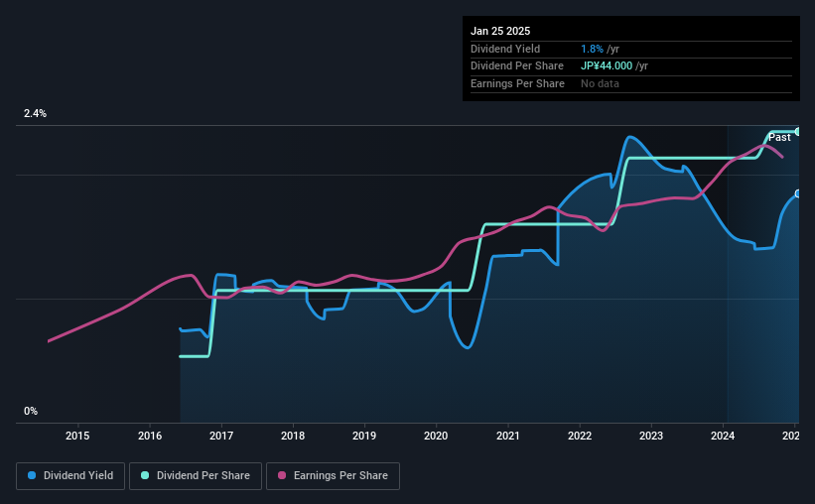Select the 2021 x-axis label
The height and width of the screenshot is (504, 815).
click(508, 436)
